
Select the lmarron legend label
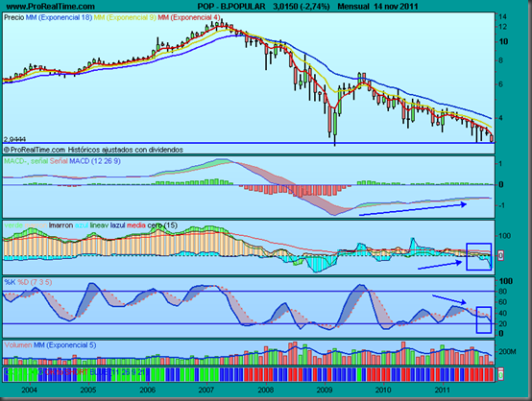60,225
